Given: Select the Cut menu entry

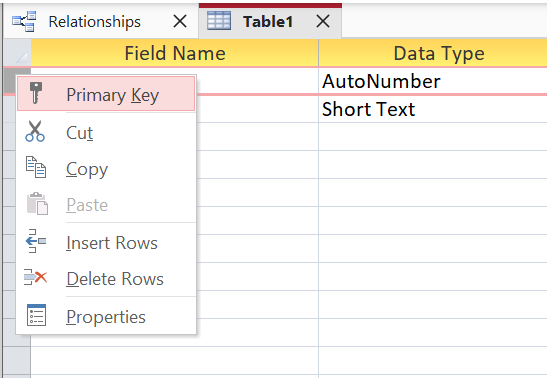Looking at the screenshot, I should (x=106, y=133).
